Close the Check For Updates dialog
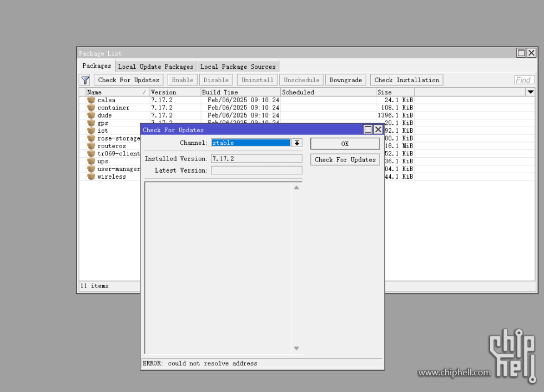 [378, 129]
